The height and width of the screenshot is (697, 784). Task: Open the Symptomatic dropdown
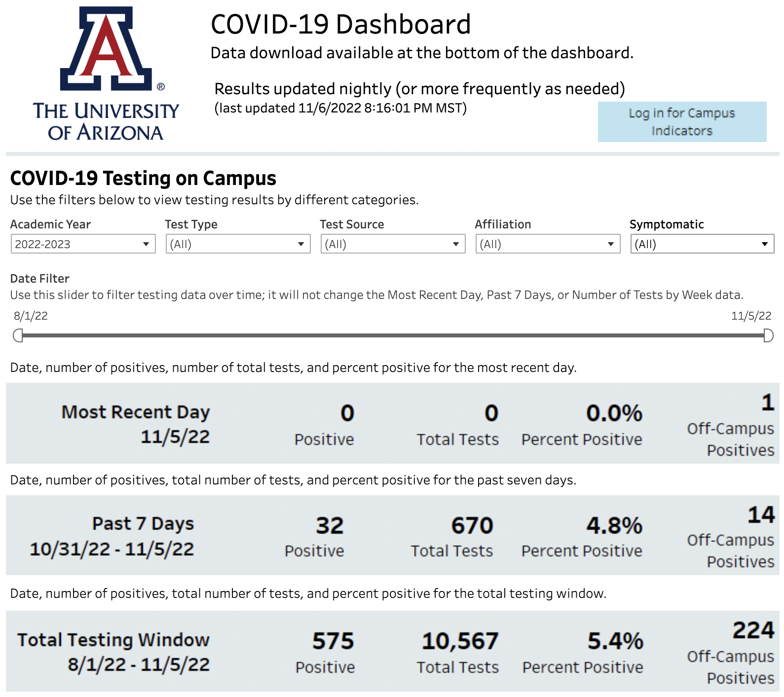(702, 244)
